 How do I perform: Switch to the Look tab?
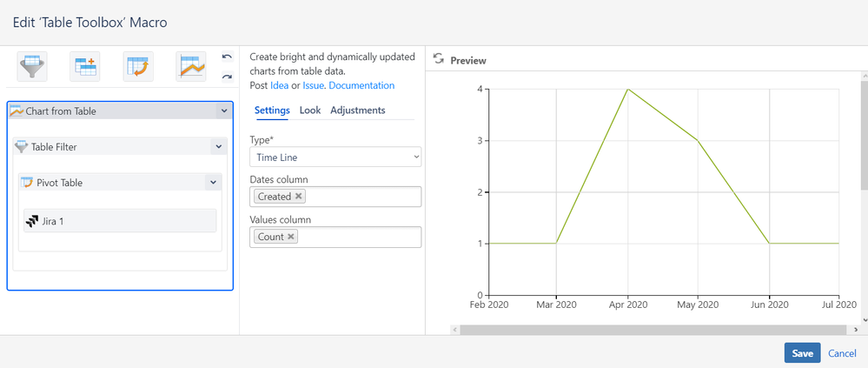click(x=310, y=110)
